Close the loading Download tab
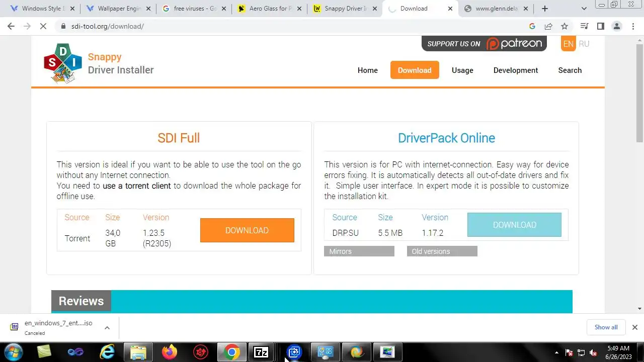Image resolution: width=644 pixels, height=362 pixels. [x=450, y=9]
